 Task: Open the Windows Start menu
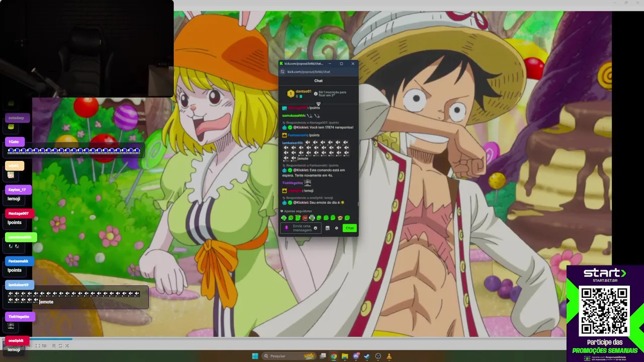[x=255, y=356]
